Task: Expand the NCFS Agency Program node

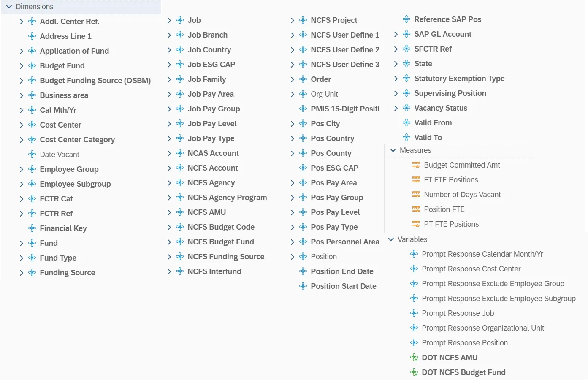Action: [x=169, y=198]
